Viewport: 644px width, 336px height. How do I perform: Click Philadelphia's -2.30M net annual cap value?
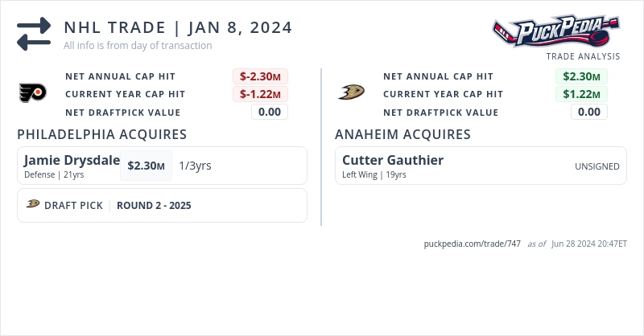(260, 76)
